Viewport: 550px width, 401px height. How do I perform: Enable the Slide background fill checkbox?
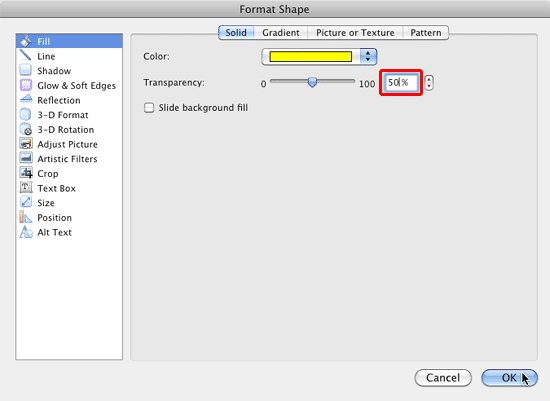[x=149, y=107]
